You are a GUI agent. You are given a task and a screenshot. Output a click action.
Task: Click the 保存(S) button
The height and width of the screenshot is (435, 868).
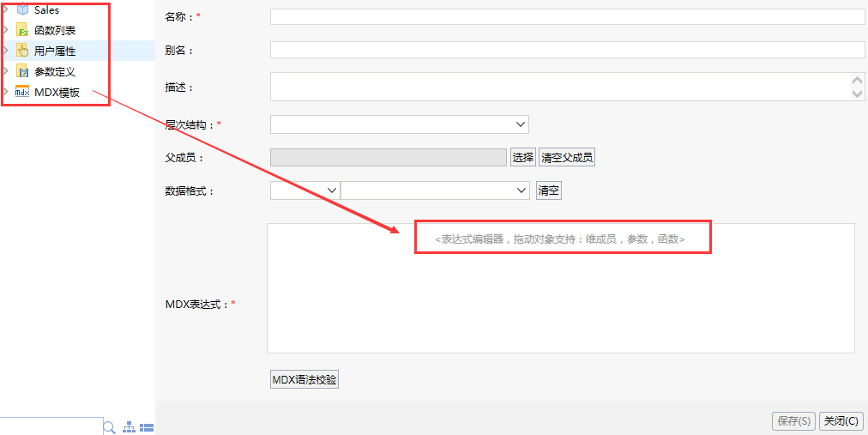point(794,421)
